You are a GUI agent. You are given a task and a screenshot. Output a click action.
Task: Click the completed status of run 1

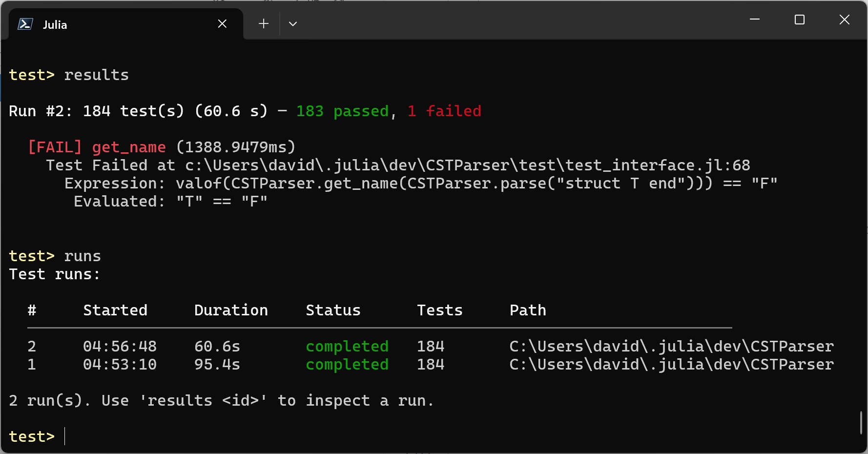click(x=347, y=364)
